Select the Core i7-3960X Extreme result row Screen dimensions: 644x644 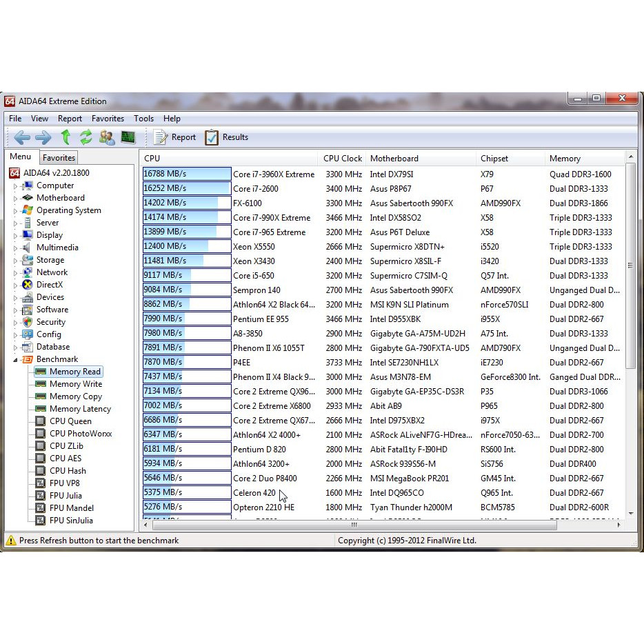click(273, 174)
